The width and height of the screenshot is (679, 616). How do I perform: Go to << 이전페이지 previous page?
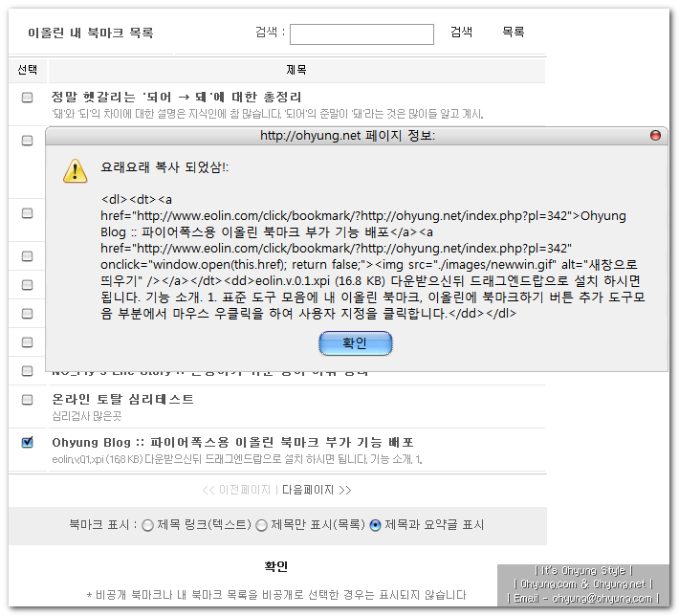tap(238, 490)
